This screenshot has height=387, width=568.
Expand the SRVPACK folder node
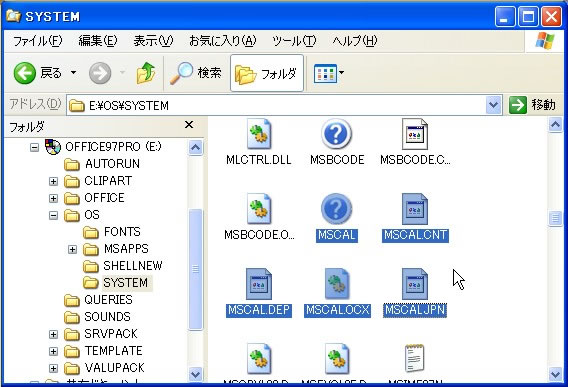click(x=53, y=334)
